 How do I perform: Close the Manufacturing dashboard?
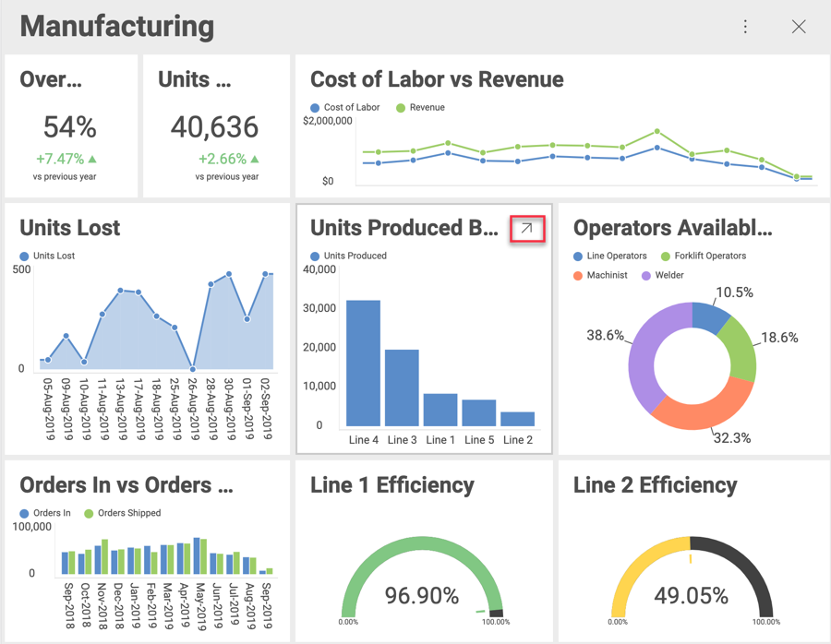(x=799, y=27)
